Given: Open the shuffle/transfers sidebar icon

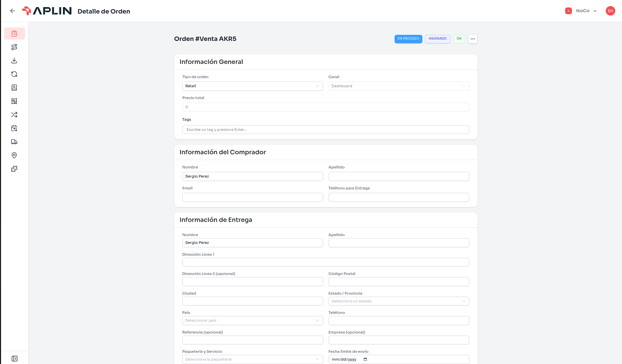Looking at the screenshot, I should coord(14,115).
